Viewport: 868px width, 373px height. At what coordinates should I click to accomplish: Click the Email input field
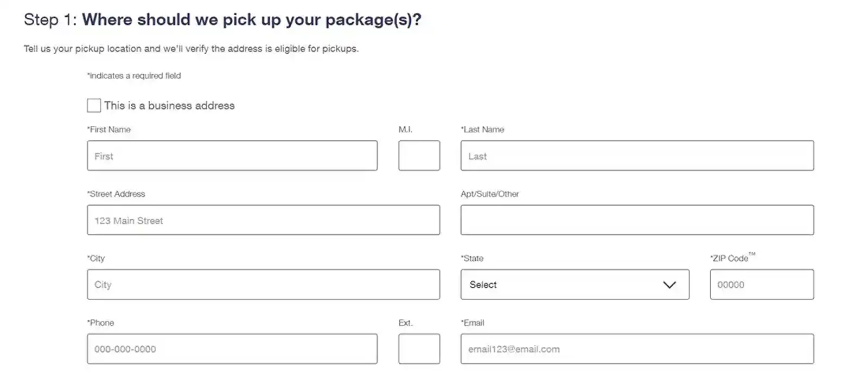click(637, 349)
